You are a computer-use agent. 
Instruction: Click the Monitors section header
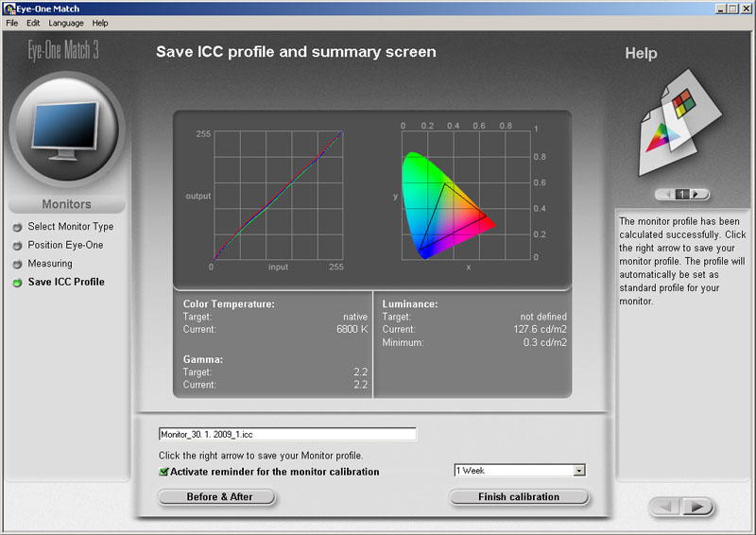point(66,204)
